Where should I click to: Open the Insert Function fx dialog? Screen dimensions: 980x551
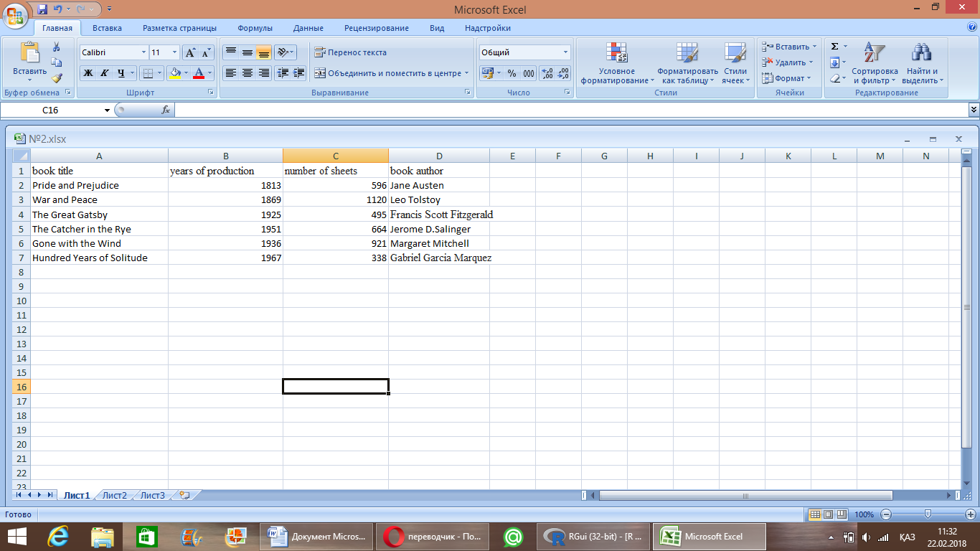(166, 110)
